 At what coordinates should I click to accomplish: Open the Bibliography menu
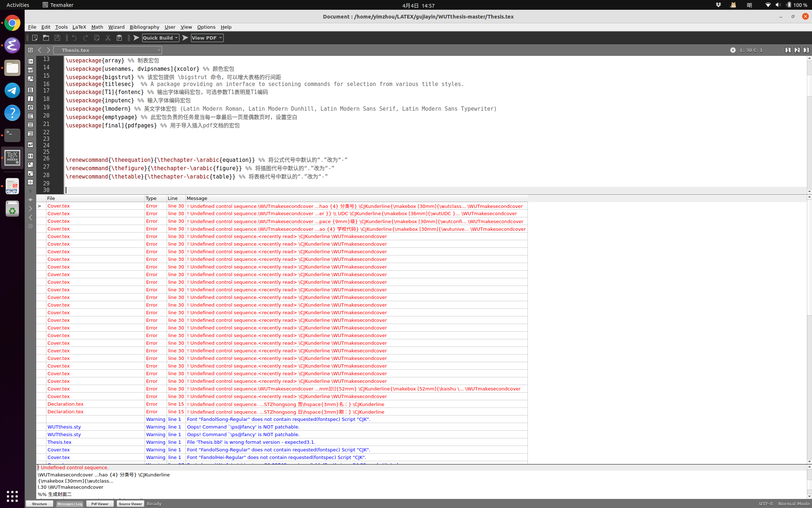coord(144,27)
